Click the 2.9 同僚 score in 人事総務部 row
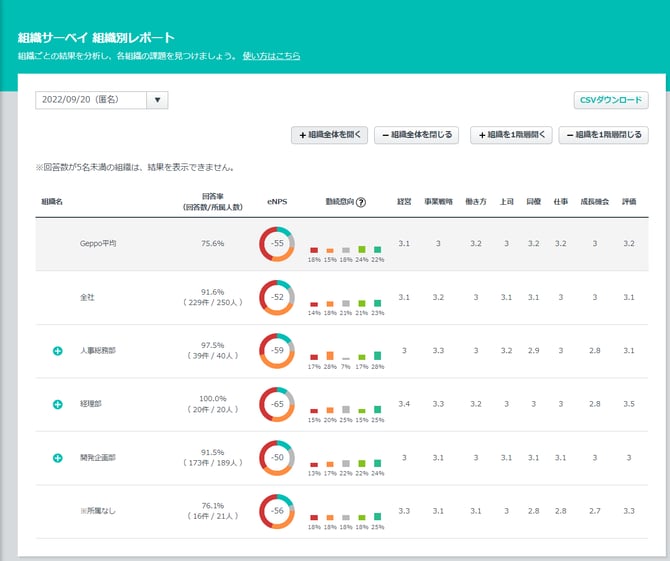This screenshot has height=561, width=670. [x=534, y=351]
